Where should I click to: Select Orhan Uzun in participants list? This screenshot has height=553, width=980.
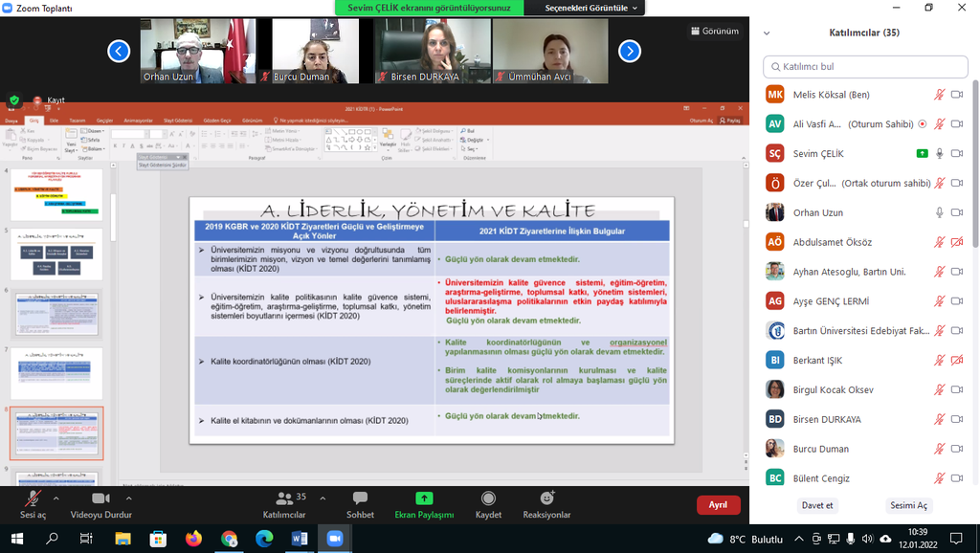[818, 212]
